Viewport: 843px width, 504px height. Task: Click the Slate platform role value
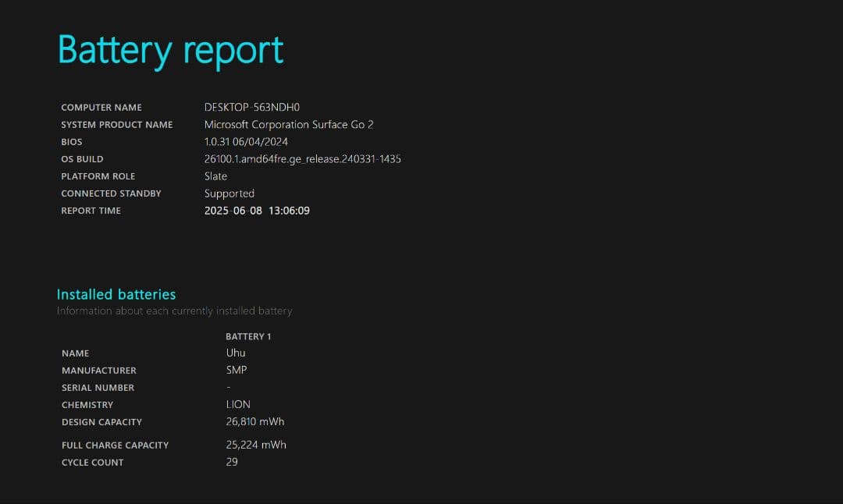215,176
